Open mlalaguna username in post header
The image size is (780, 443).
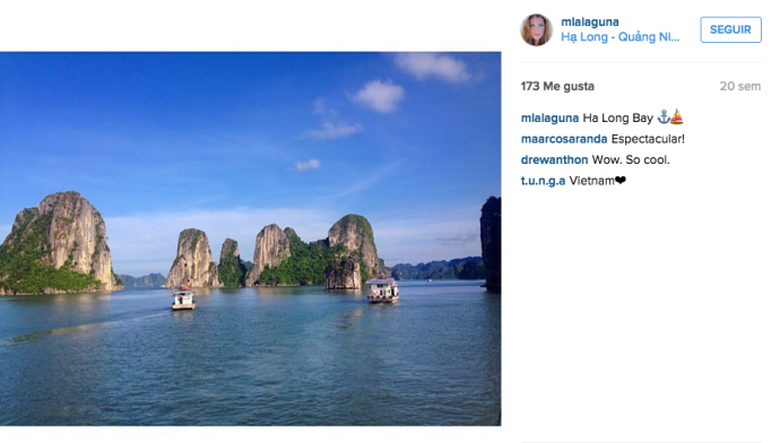tap(590, 22)
